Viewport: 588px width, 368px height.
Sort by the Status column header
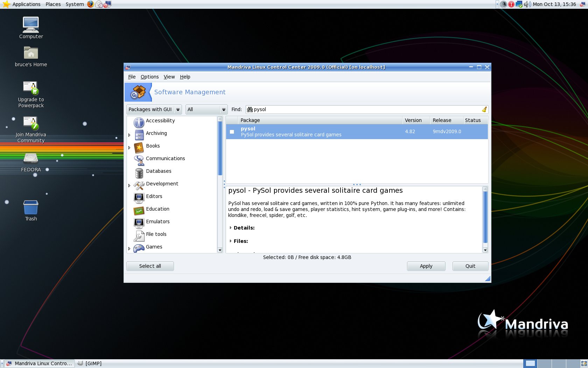point(475,120)
